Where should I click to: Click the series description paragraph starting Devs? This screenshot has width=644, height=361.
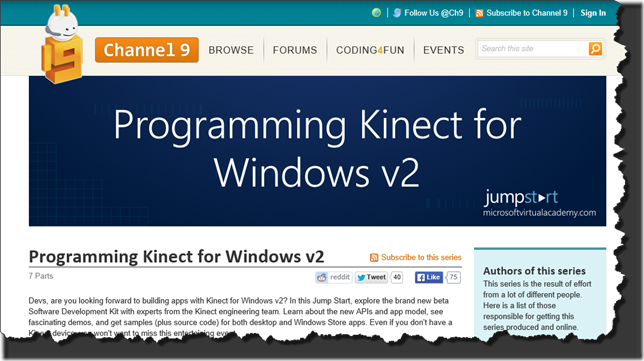click(x=240, y=317)
